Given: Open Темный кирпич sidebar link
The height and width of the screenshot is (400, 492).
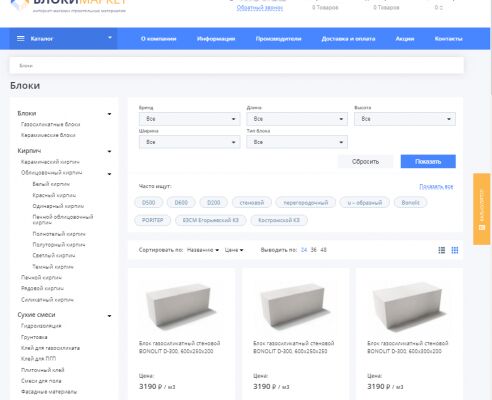Looking at the screenshot, I should point(53,267).
